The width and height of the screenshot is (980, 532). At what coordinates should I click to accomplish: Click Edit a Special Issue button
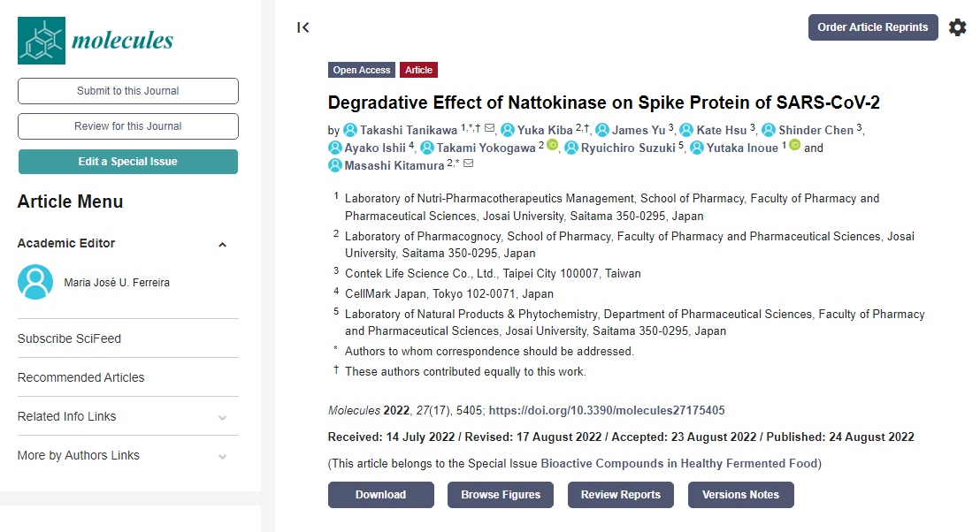point(128,162)
